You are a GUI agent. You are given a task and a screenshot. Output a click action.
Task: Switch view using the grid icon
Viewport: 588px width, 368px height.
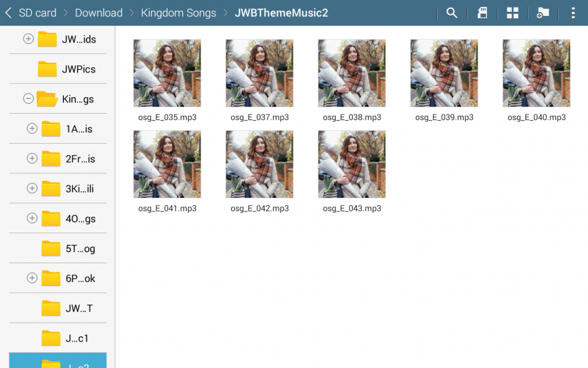tap(513, 13)
